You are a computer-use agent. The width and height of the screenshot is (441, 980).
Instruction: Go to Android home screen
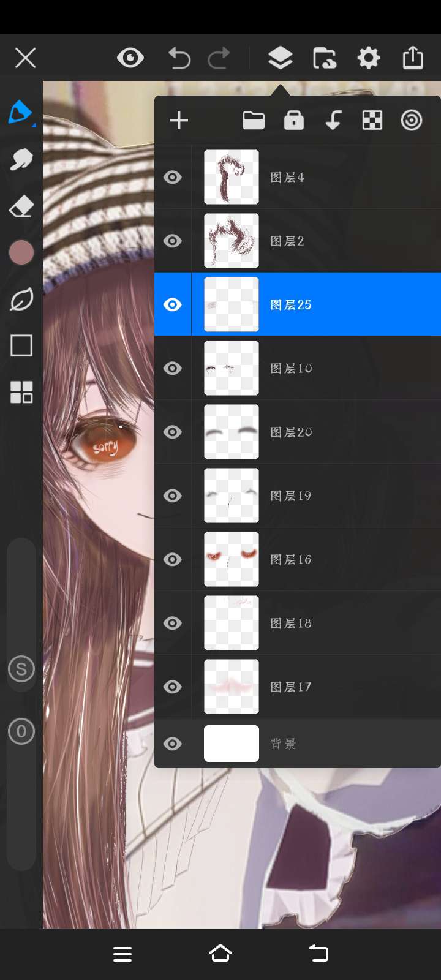pos(221,953)
